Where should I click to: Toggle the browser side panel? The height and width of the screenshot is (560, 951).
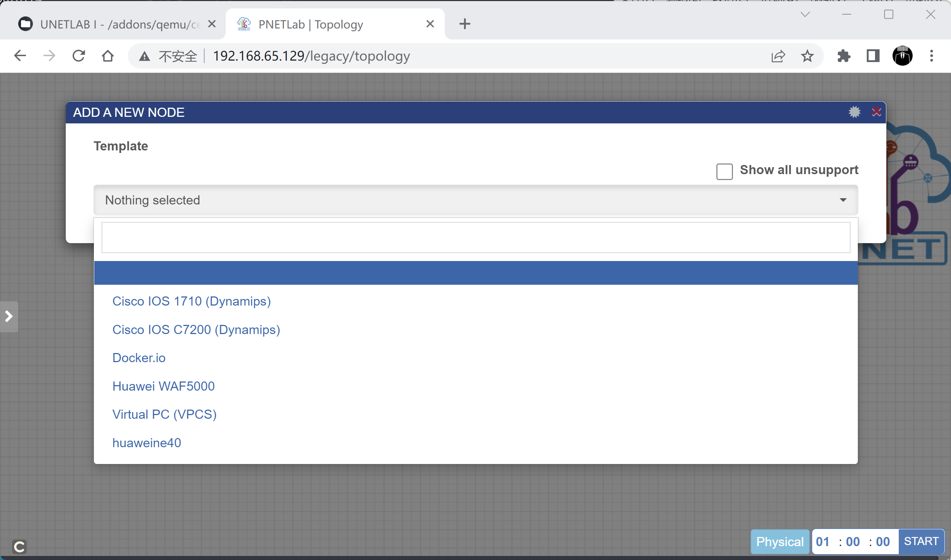click(873, 56)
